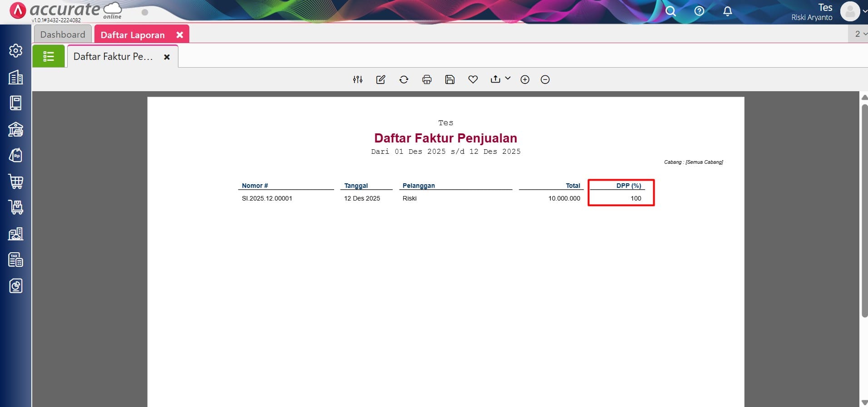Click the edit report designer icon
This screenshot has height=407, width=868.
point(380,80)
